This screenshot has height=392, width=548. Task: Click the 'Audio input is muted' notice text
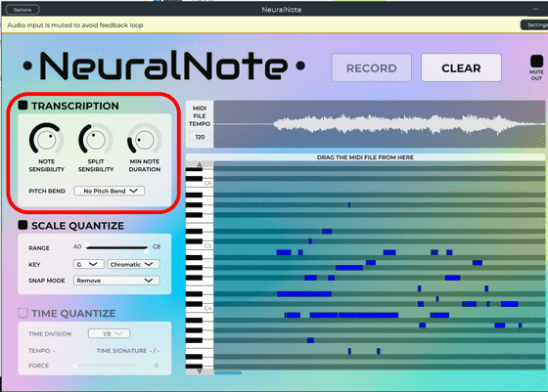click(75, 25)
